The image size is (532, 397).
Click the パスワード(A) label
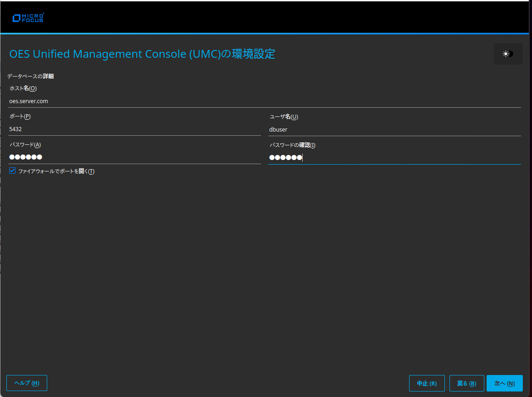[24, 144]
